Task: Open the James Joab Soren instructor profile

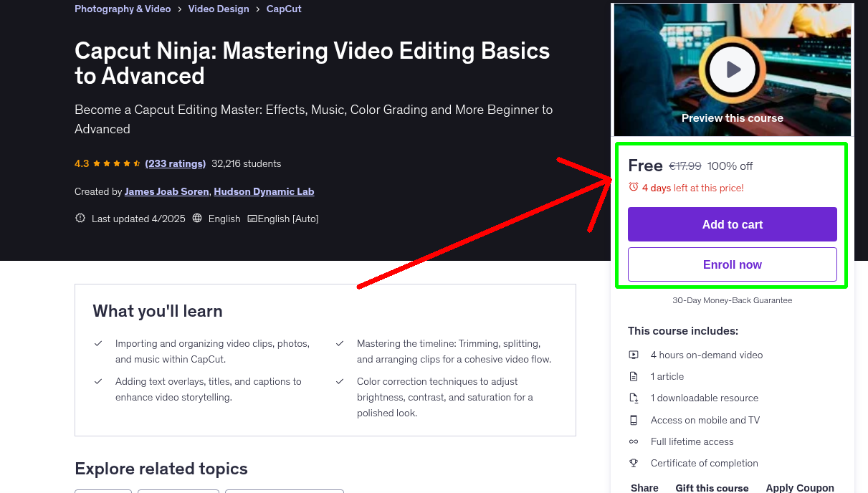Action: click(168, 191)
